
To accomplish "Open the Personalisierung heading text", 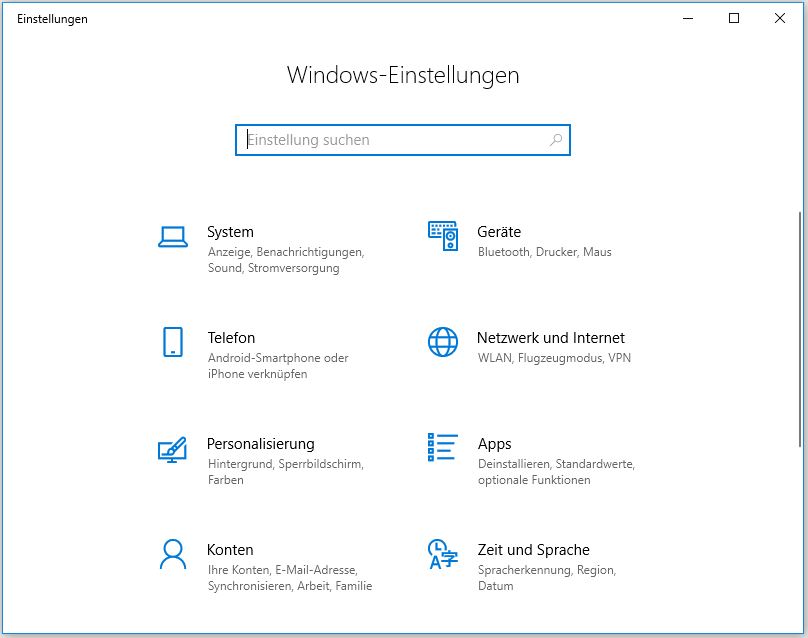I will (260, 444).
